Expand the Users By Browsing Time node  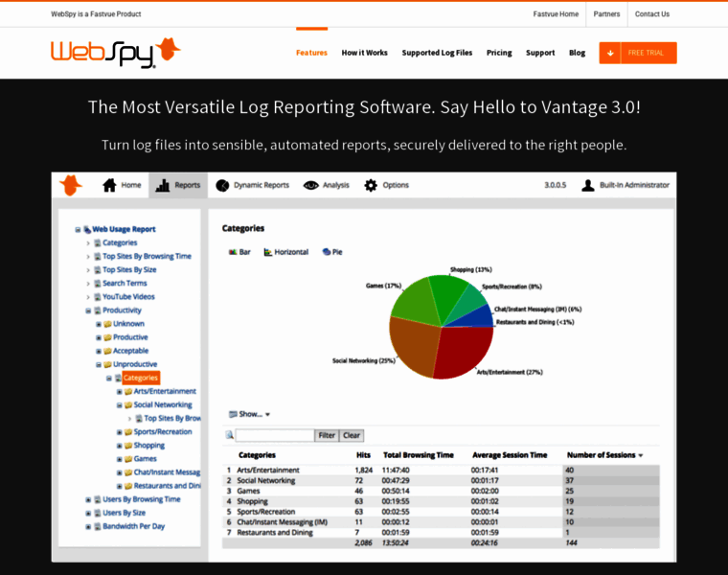point(88,499)
